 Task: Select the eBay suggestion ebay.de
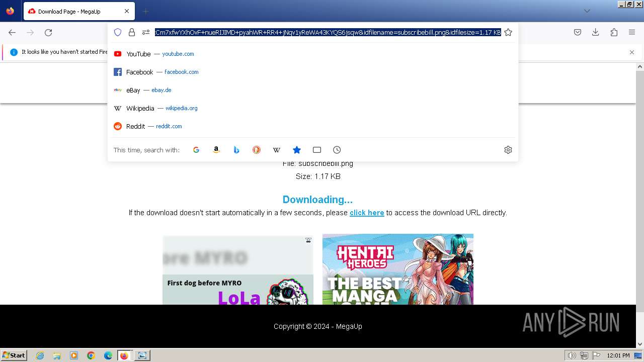click(x=313, y=90)
